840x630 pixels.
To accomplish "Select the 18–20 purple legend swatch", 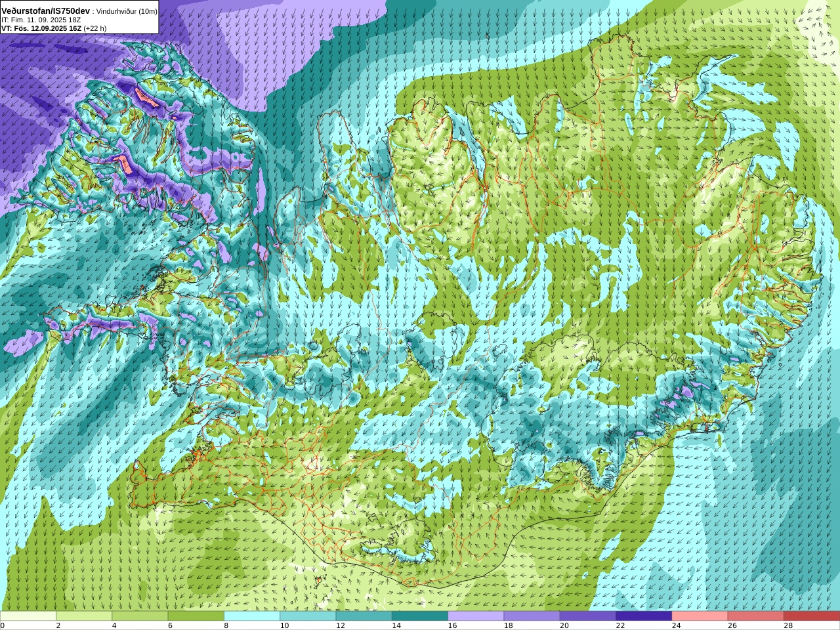I will 532,616.
